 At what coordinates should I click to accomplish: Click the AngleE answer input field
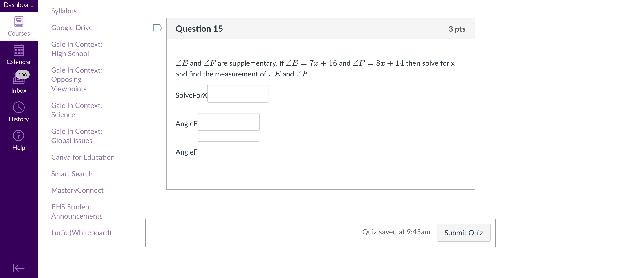click(x=229, y=123)
